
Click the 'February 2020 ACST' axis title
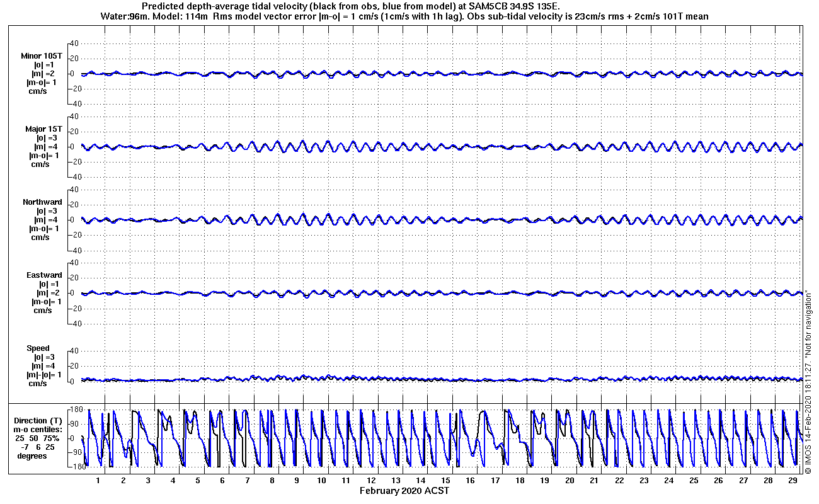tap(404, 490)
